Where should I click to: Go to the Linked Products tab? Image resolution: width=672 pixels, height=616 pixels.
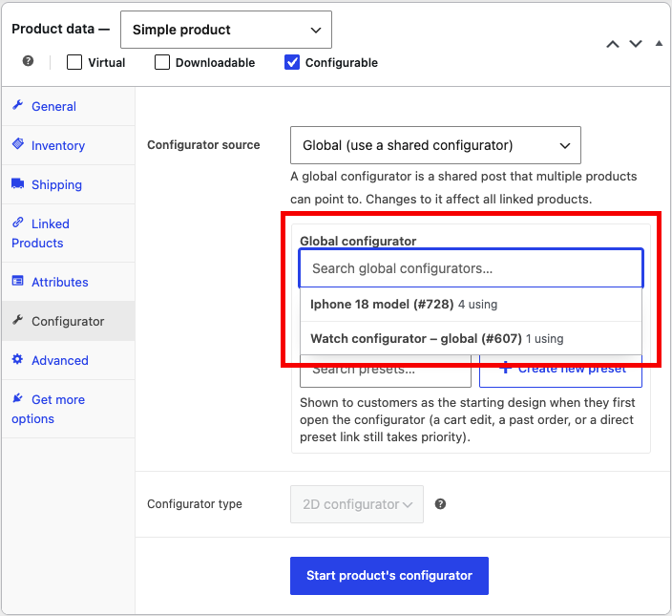(68, 233)
